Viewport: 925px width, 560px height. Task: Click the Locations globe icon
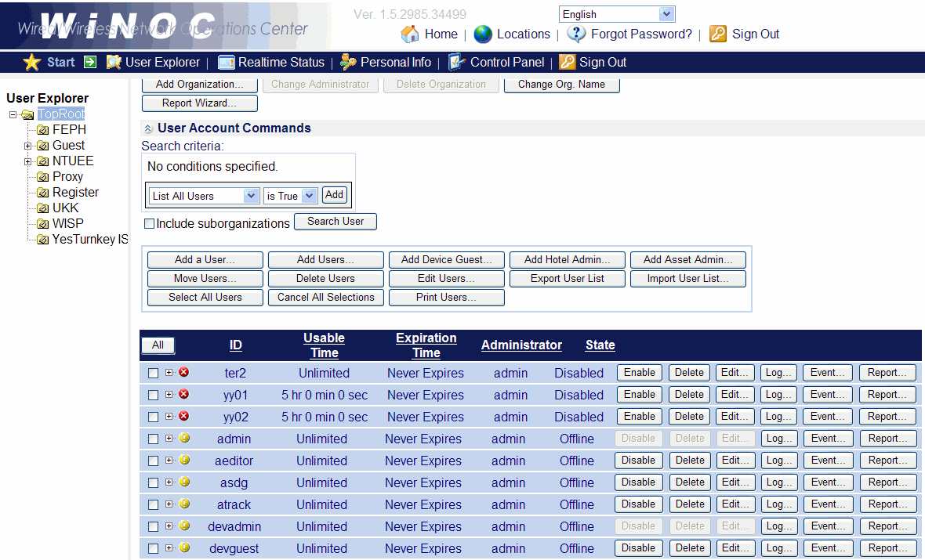pos(483,34)
